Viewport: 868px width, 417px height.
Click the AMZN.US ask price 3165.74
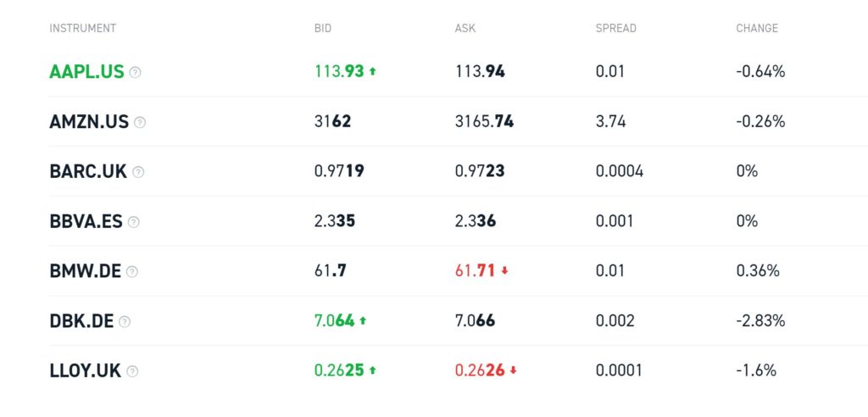484,121
